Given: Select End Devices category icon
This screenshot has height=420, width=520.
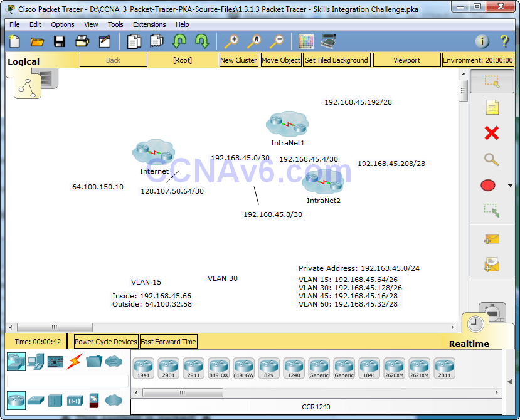Looking at the screenshot, I should [36, 361].
